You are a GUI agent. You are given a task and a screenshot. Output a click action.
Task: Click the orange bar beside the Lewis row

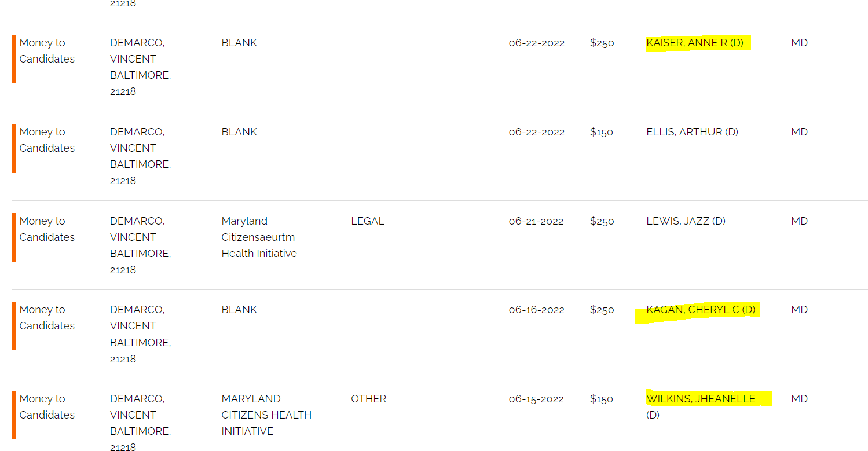13,237
